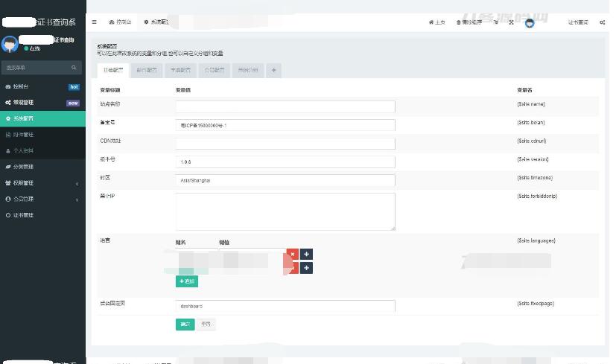The width and height of the screenshot is (616, 364).
Task: Click the {$site.name} variable text
Action: click(x=531, y=104)
